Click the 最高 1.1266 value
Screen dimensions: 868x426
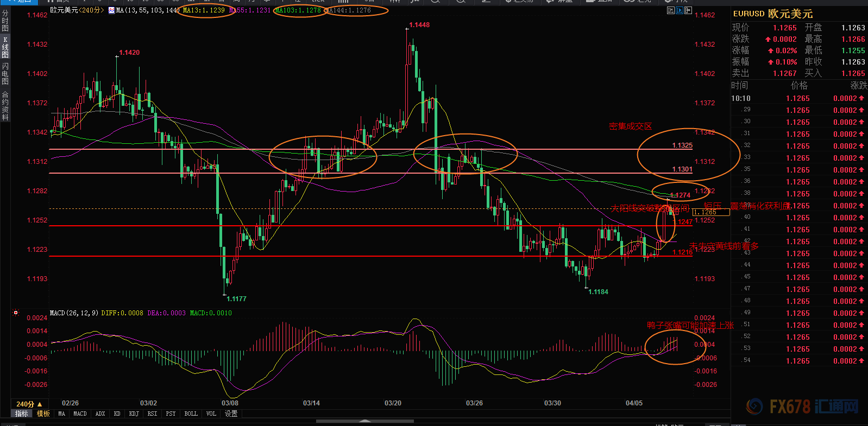click(x=853, y=39)
